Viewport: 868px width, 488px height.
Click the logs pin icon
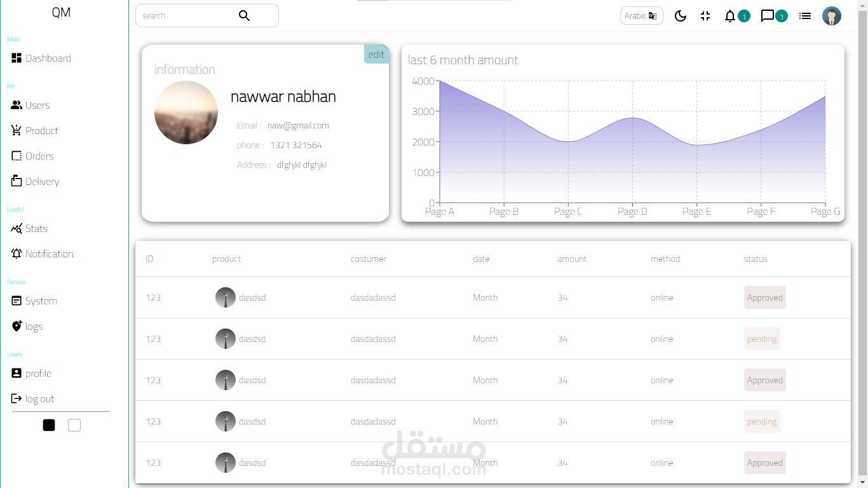(17, 326)
